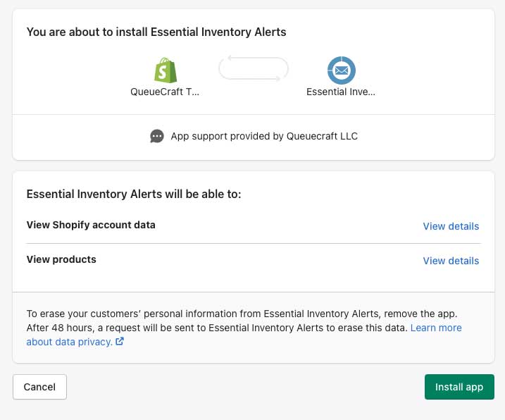Click the You are about to install heading
Image resolution: width=505 pixels, height=420 pixels.
point(156,32)
